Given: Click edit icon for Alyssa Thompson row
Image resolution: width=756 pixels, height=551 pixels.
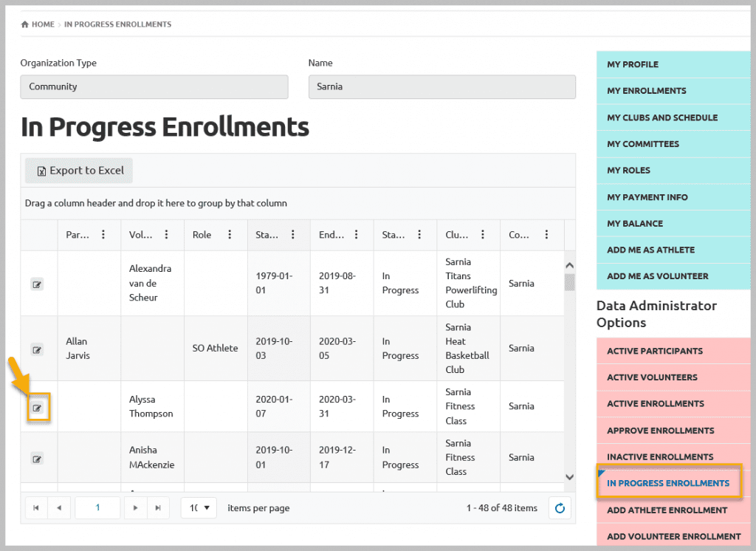Looking at the screenshot, I should [37, 408].
